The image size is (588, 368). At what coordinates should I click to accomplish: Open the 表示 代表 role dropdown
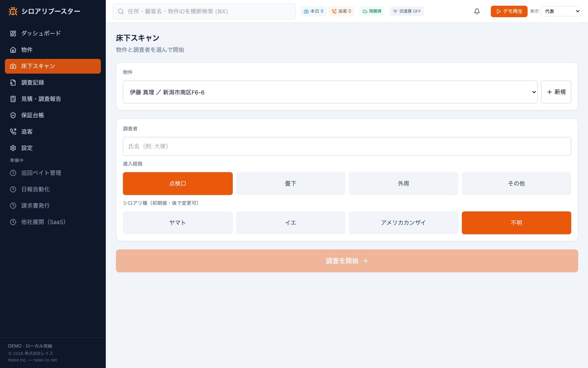pos(561,11)
